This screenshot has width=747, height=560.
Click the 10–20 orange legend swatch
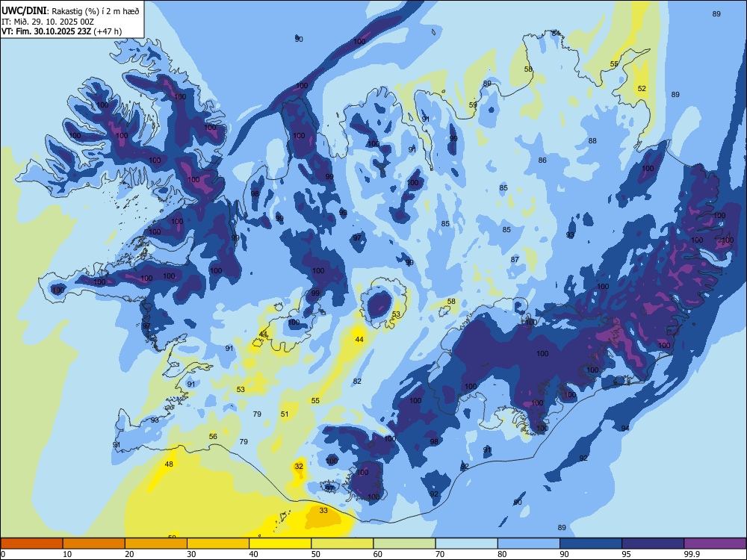(94, 544)
